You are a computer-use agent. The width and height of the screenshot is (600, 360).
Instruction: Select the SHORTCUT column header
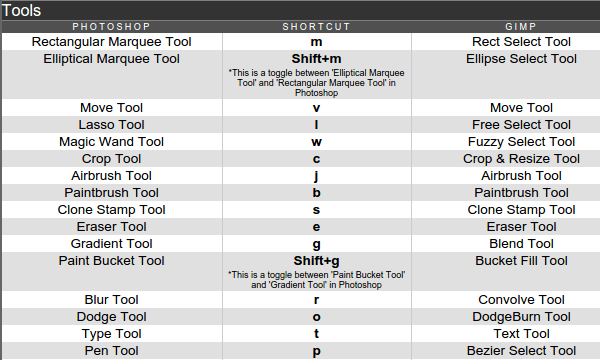pyautogui.click(x=316, y=26)
